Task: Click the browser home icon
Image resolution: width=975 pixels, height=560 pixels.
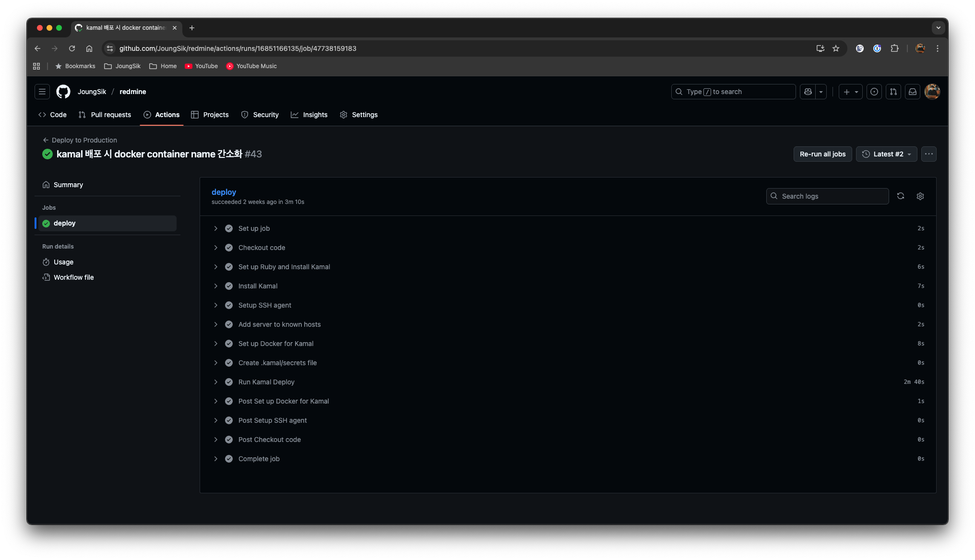Action: [89, 48]
